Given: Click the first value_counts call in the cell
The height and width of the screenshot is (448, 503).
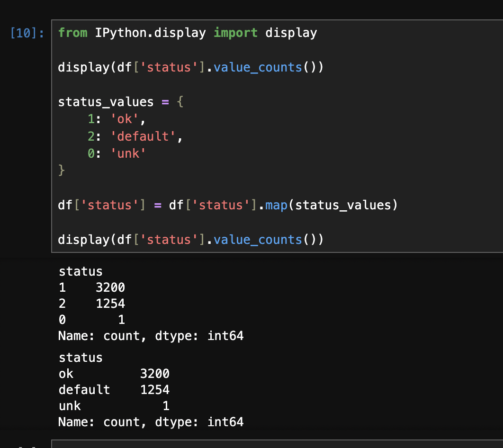Looking at the screenshot, I should (257, 67).
